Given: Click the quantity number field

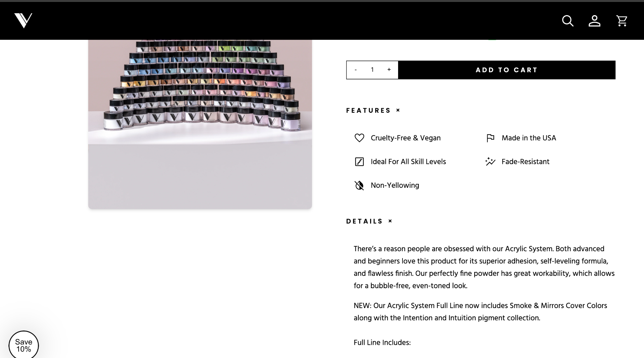Looking at the screenshot, I should click(x=372, y=70).
